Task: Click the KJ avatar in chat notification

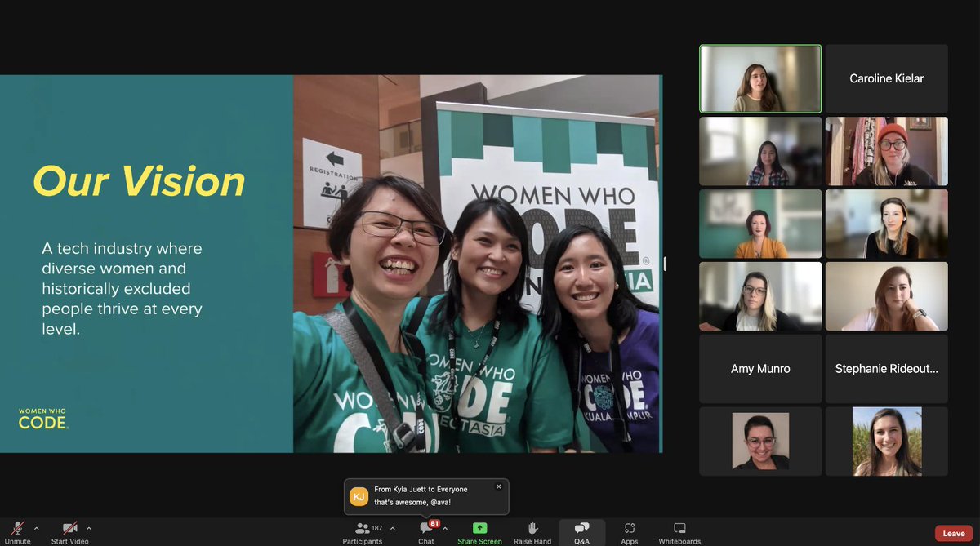Action: 359,496
